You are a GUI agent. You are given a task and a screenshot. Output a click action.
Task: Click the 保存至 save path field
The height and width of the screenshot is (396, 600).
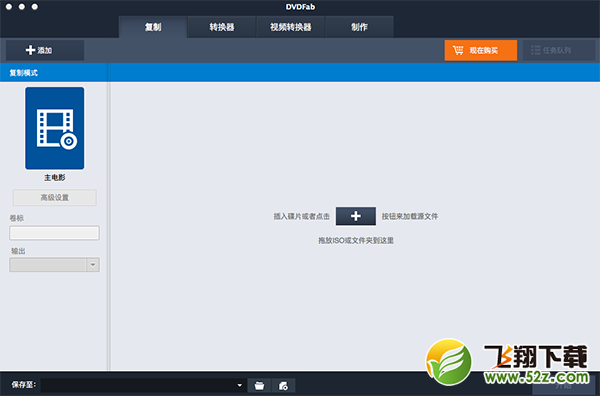143,385
